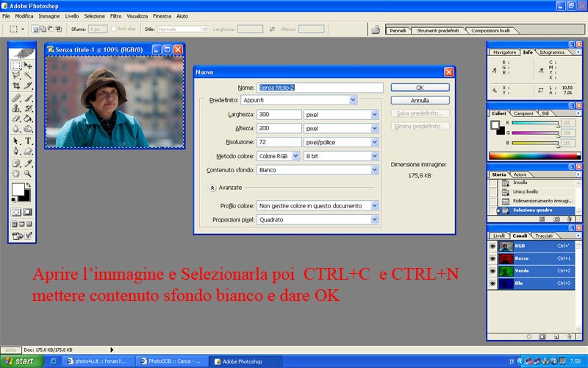Select the Eyedropper tool
The width and height of the screenshot is (588, 368).
pyautogui.click(x=28, y=163)
